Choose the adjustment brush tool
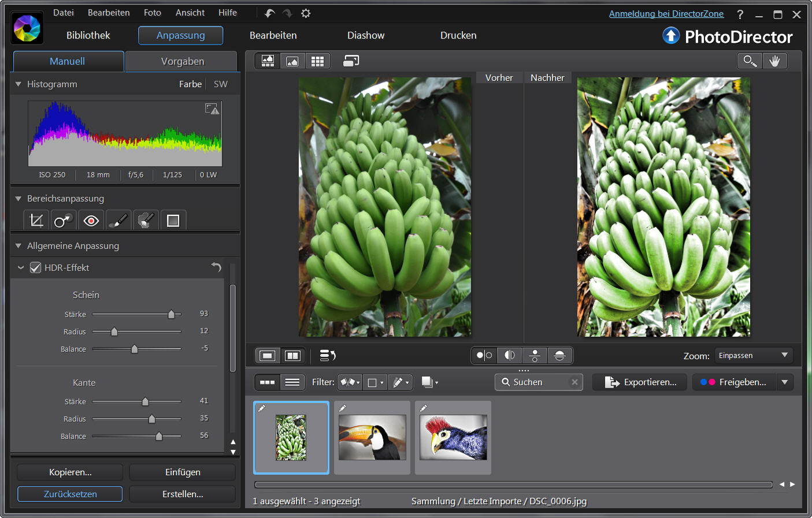This screenshot has width=812, height=518. coord(118,221)
